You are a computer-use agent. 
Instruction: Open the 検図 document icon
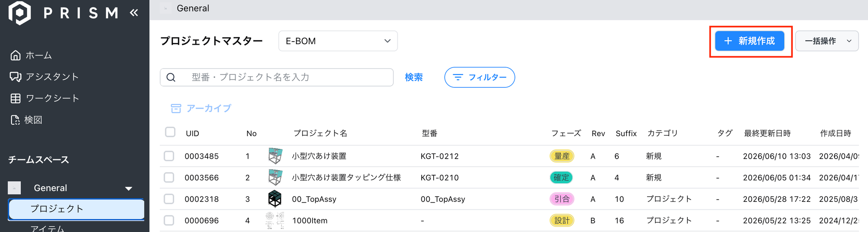15,120
